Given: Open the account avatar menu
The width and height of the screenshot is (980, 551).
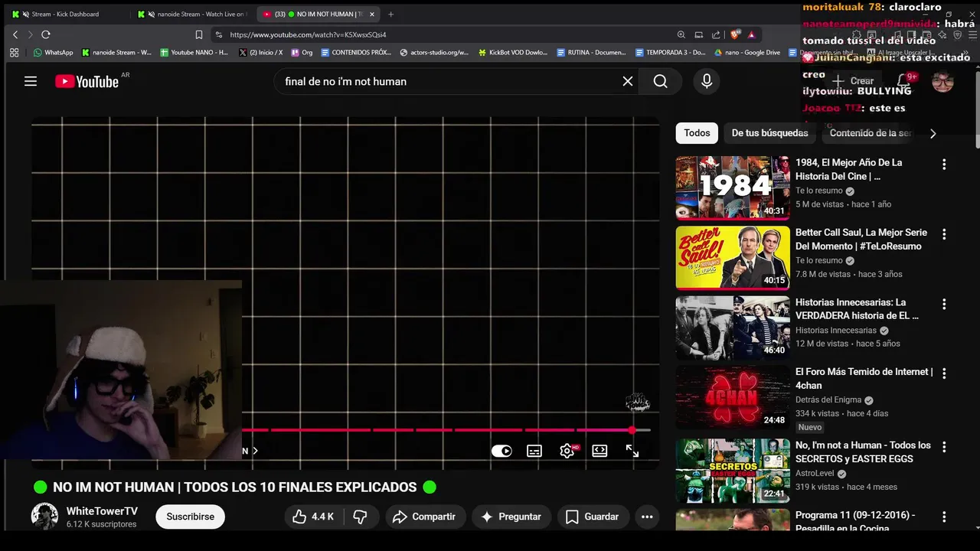Looking at the screenshot, I should coord(942,81).
